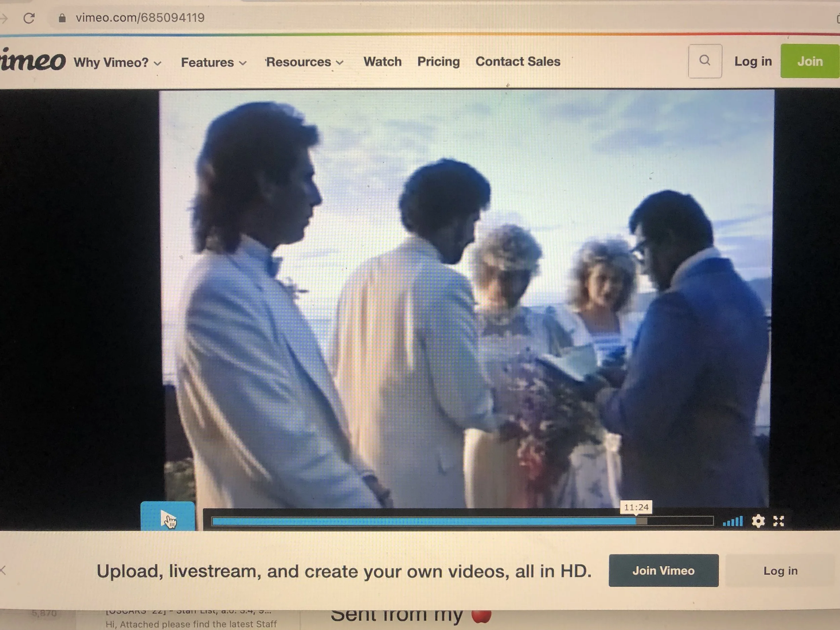Click the Join Vimeo banner button
Image resolution: width=840 pixels, height=630 pixels.
(663, 571)
